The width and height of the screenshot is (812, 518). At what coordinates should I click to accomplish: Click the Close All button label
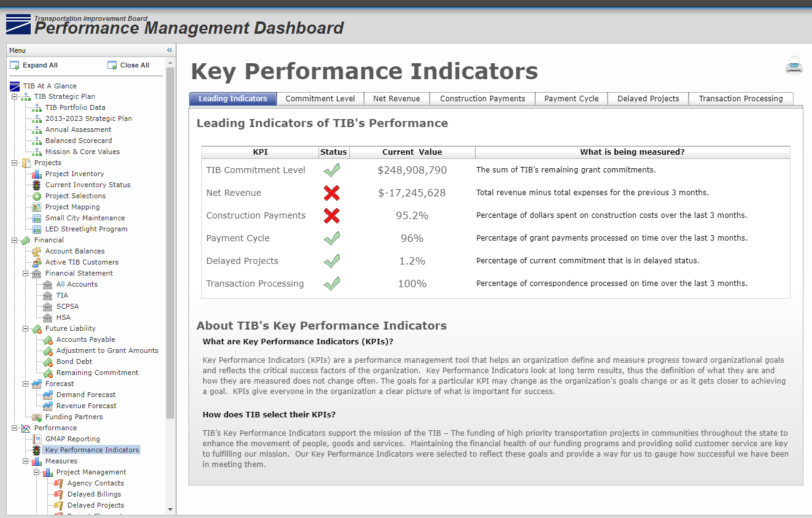(x=134, y=65)
